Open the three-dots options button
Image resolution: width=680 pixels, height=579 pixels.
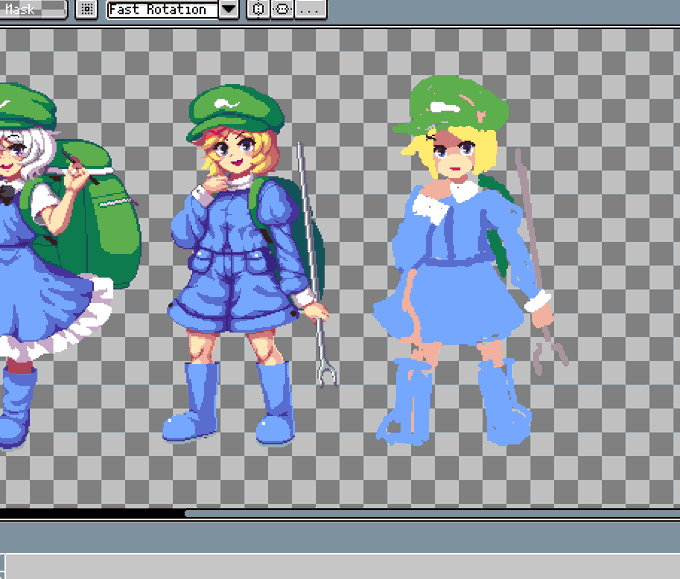(x=311, y=9)
